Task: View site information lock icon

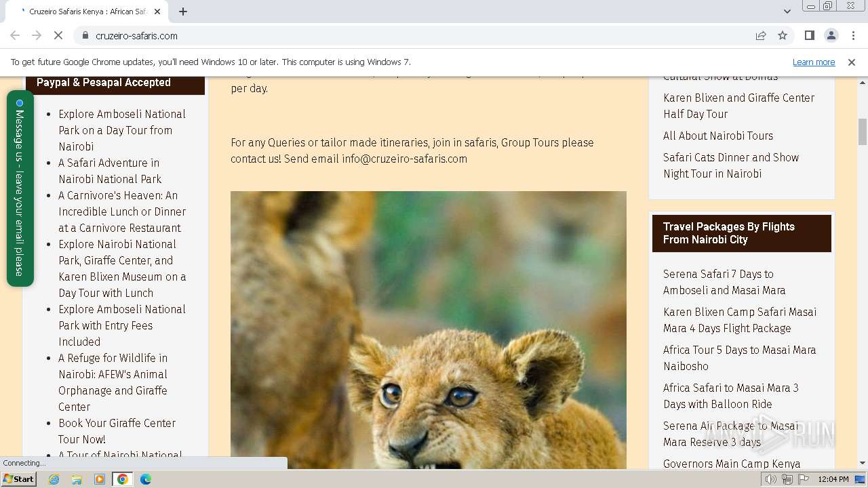Action: point(85,35)
